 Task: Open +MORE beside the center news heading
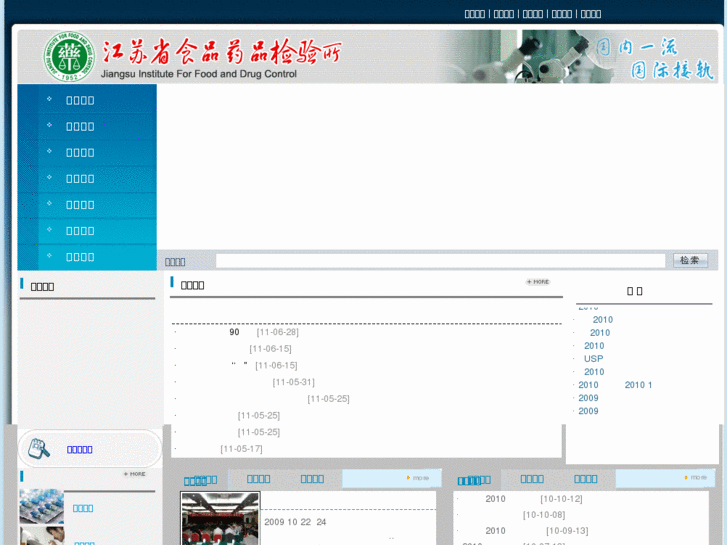pos(538,282)
